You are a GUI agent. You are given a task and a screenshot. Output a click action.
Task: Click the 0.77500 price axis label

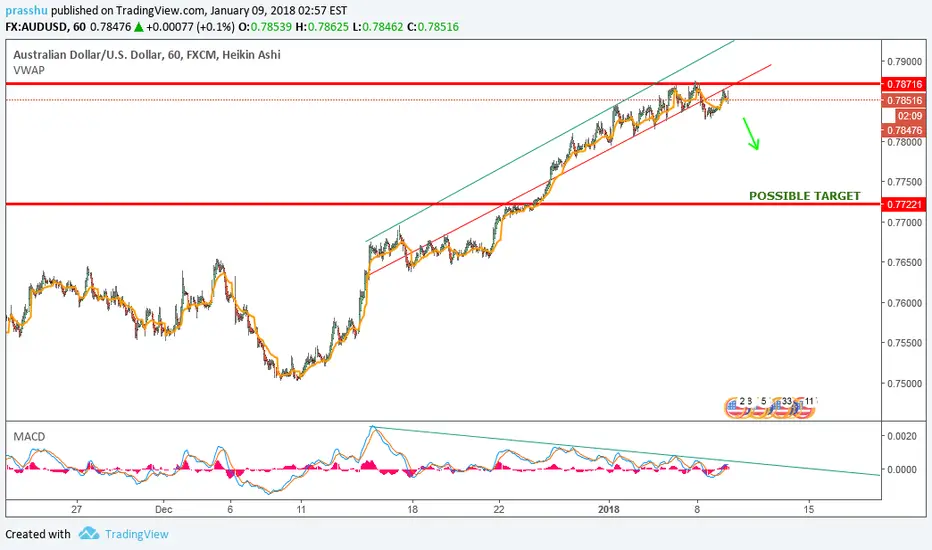pos(905,182)
